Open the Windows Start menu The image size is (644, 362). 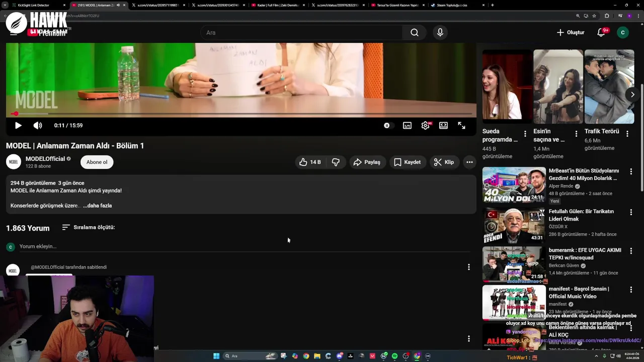[x=216, y=356]
